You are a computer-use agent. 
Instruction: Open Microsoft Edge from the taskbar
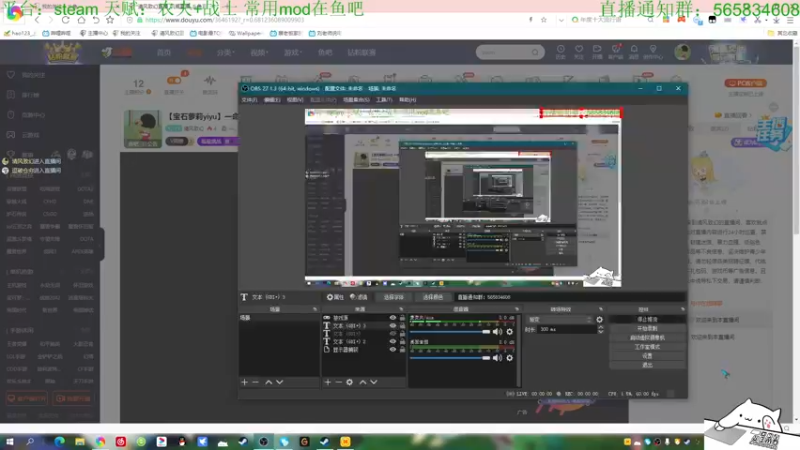click(59, 441)
